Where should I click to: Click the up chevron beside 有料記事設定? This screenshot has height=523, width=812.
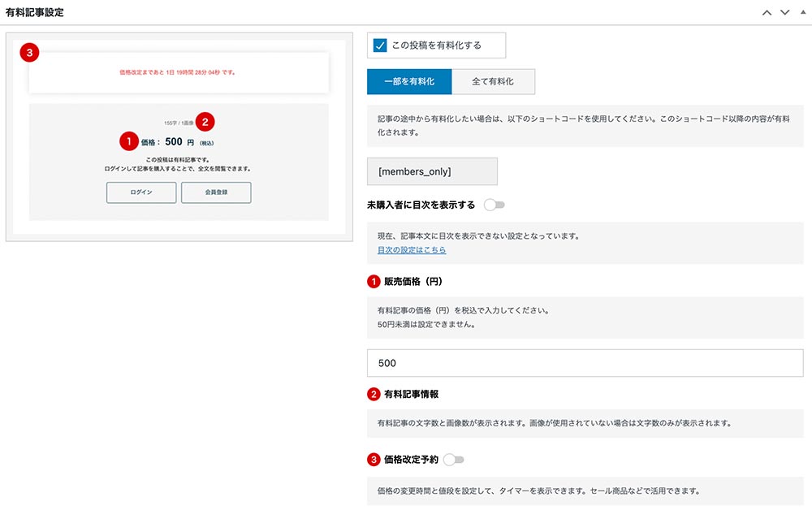click(765, 12)
